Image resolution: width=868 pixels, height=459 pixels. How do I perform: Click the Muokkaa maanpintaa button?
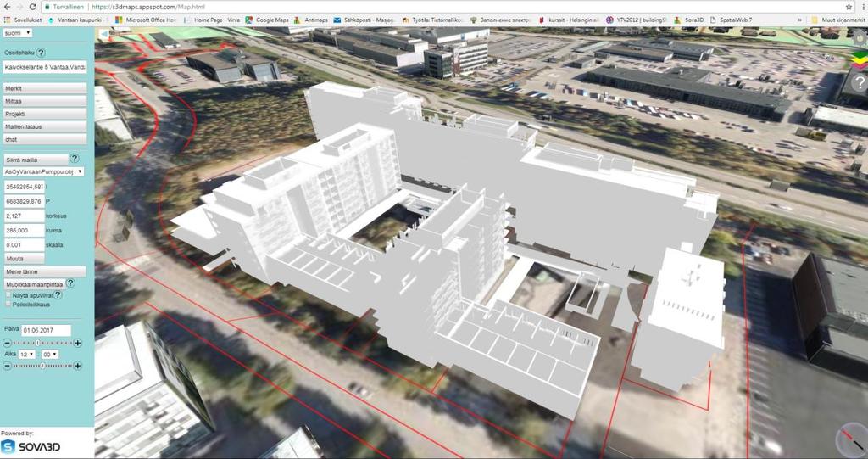click(x=34, y=284)
